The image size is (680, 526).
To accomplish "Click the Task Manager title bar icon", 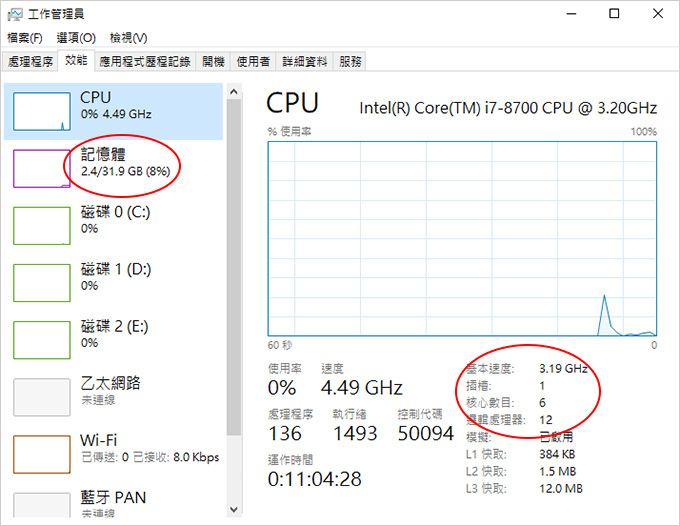I will (x=15, y=15).
